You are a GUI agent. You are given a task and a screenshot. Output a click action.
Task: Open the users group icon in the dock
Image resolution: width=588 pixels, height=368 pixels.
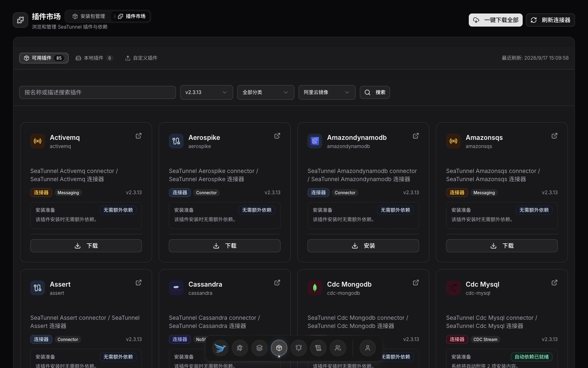tap(338, 348)
